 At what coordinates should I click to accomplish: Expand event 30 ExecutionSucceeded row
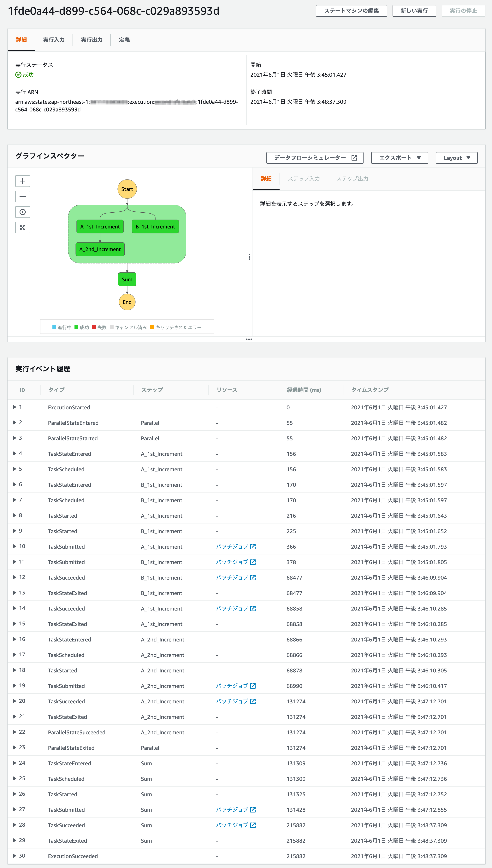pos(15,856)
